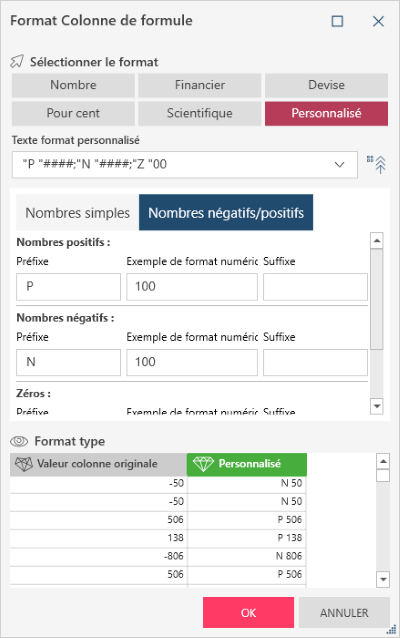Click the ANNULER button

point(344,613)
